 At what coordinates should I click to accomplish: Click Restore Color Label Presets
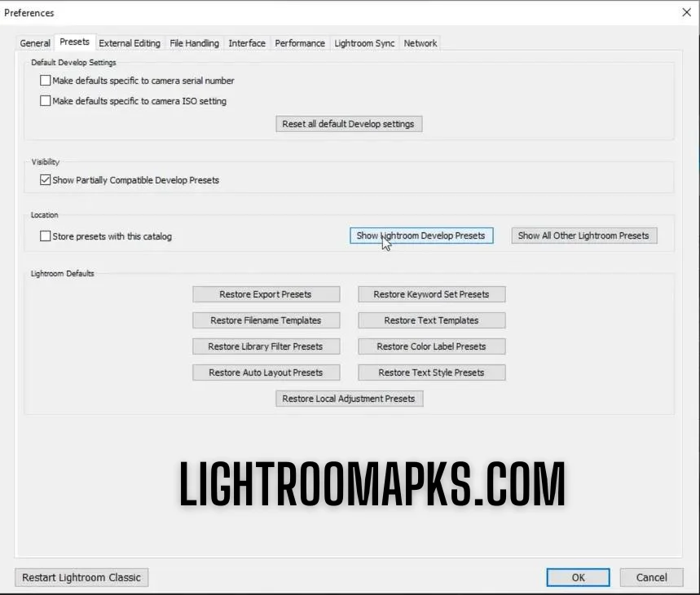tap(432, 347)
